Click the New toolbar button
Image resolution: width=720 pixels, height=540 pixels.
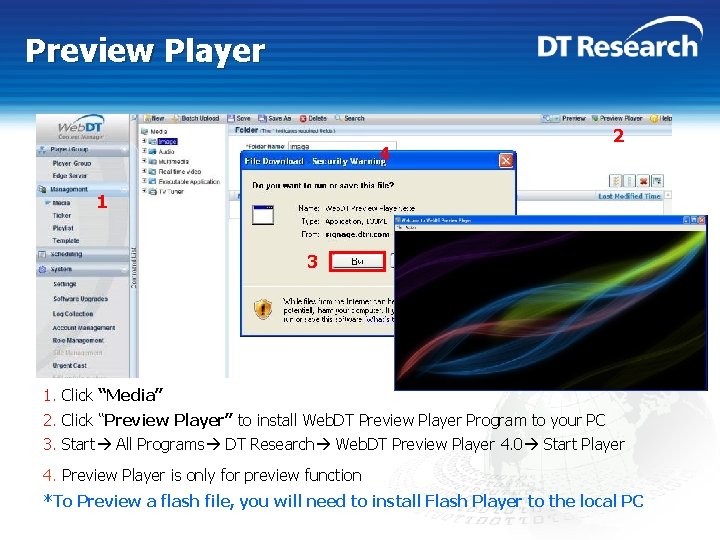click(x=154, y=118)
